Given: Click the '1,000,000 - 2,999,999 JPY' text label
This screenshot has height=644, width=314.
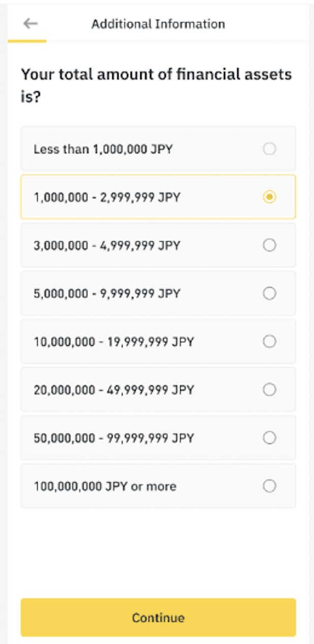Looking at the screenshot, I should pyautogui.click(x=107, y=197).
